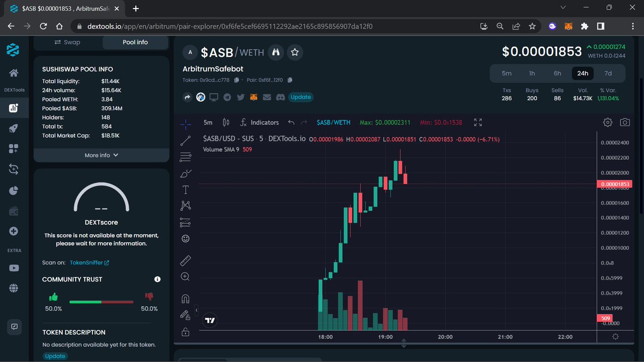Select the text annotation tool
The image size is (644, 362).
[186, 189]
